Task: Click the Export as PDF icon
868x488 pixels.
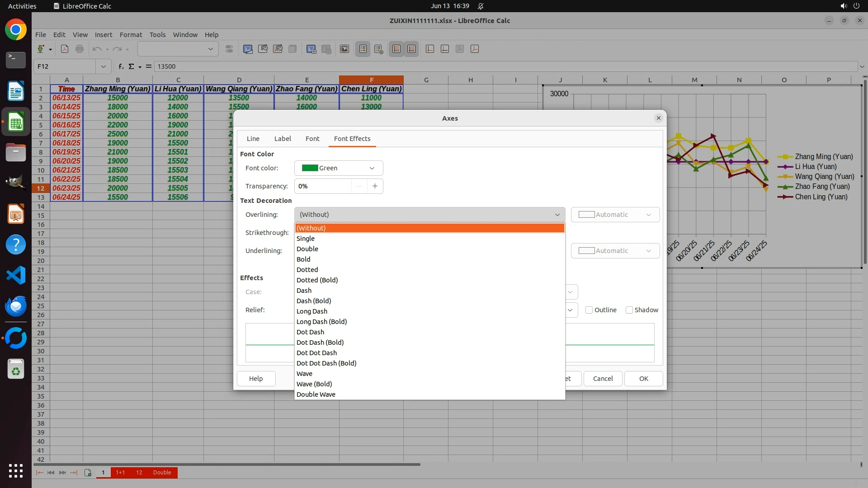Action: tap(65, 49)
